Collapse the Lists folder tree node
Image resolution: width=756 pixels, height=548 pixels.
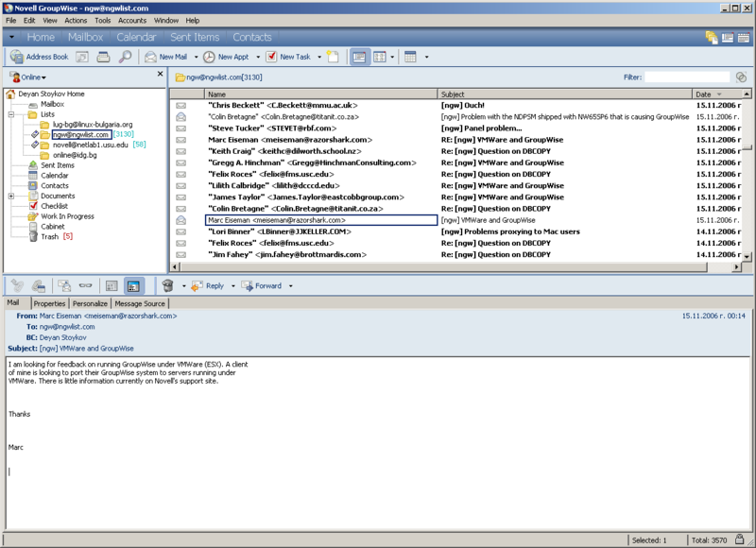[x=11, y=114]
